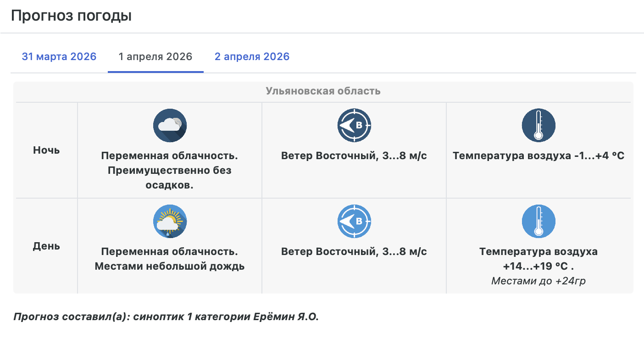The image size is (644, 344).
Task: Click the night partly cloudy moon icon
Action: (x=170, y=125)
